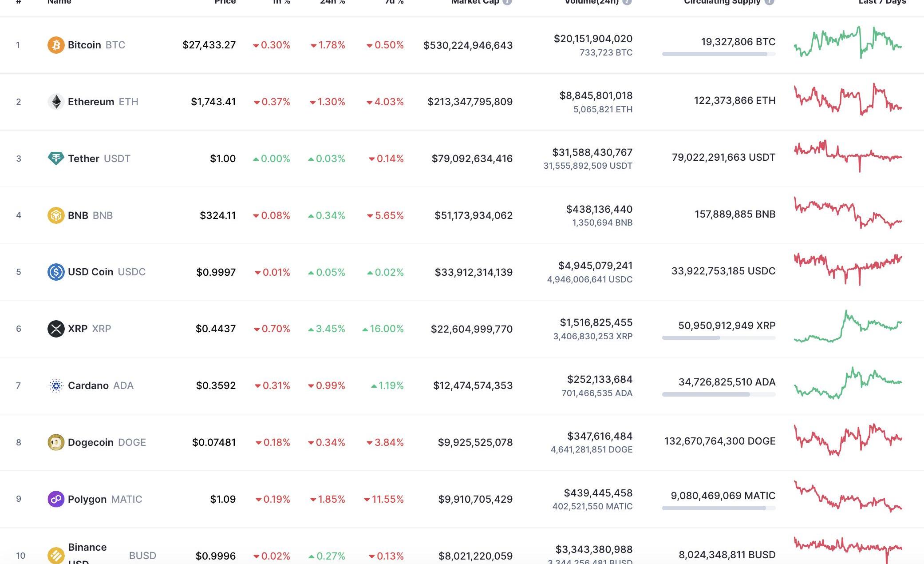924x564 pixels.
Task: Click the Cardano dotted logo icon
Action: click(x=56, y=385)
